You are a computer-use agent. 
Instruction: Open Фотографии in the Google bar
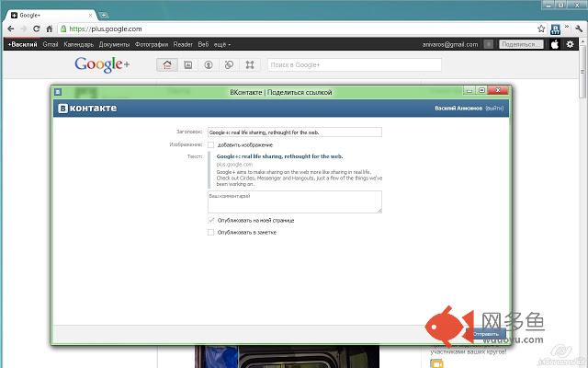pos(152,44)
